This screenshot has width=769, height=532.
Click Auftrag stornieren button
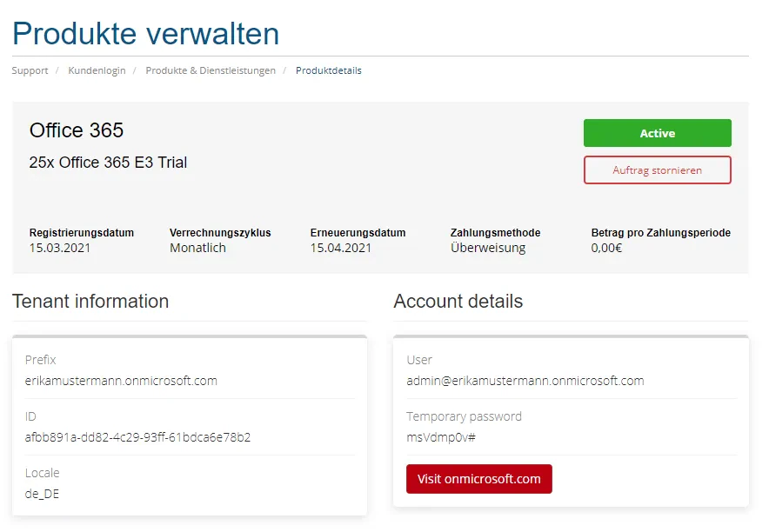[x=657, y=170]
